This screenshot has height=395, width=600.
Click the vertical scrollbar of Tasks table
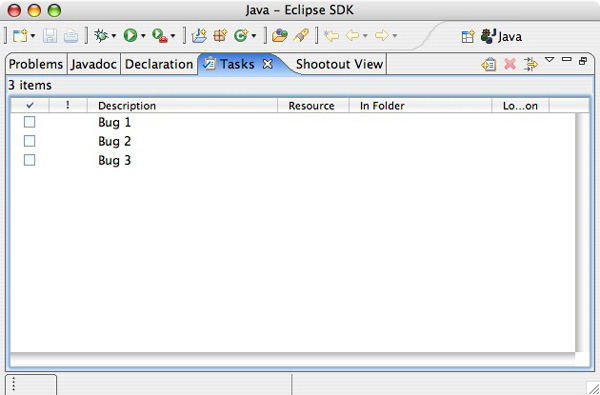point(582,232)
